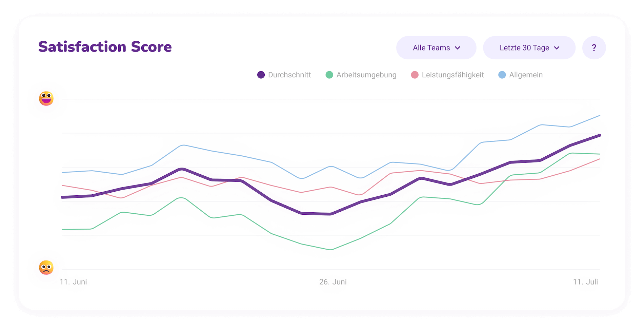
Task: Click the 26. Juni axis label
Action: tap(333, 282)
